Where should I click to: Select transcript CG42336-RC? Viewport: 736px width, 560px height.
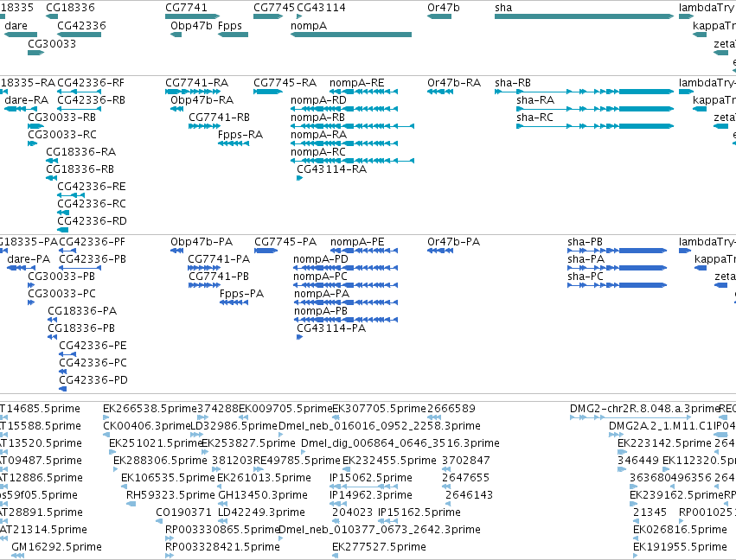click(63, 213)
